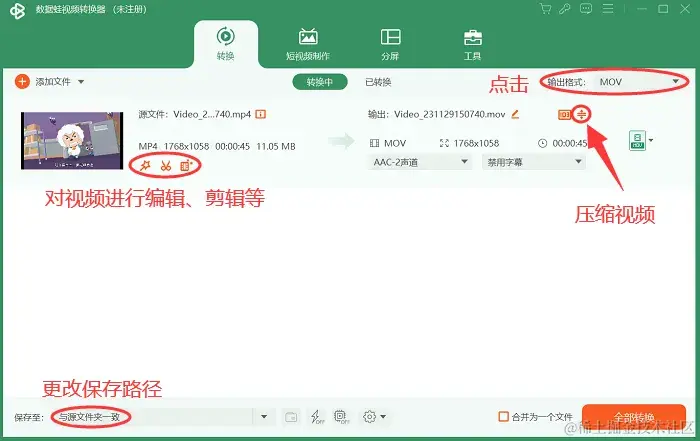Expand the add file dropdown arrow

coord(81,82)
